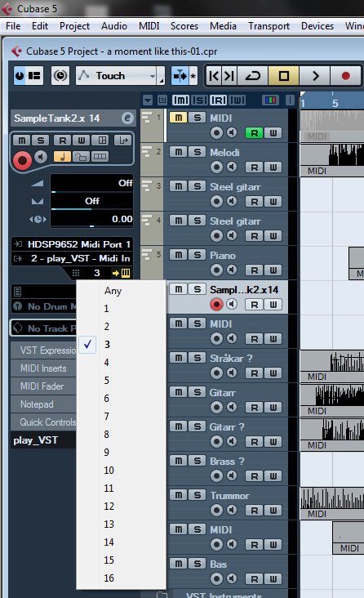Open the Edit Instrument 'e' button
The height and width of the screenshot is (598, 364).
click(127, 118)
